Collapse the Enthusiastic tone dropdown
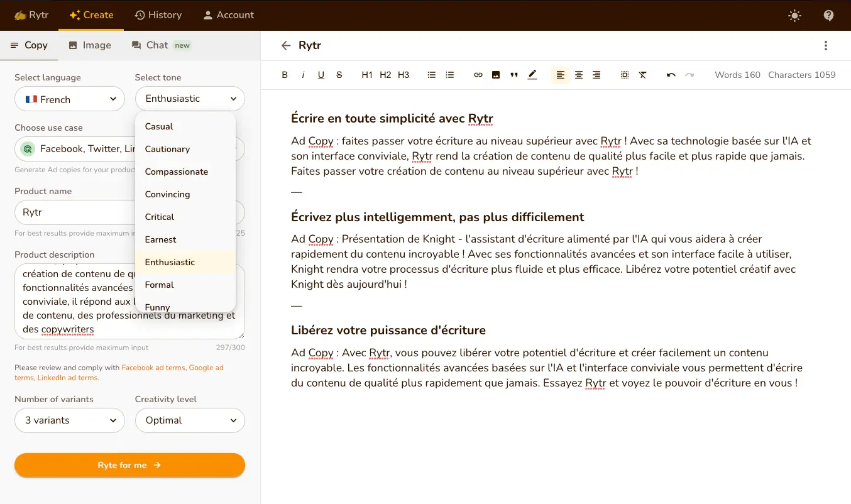 click(x=190, y=99)
